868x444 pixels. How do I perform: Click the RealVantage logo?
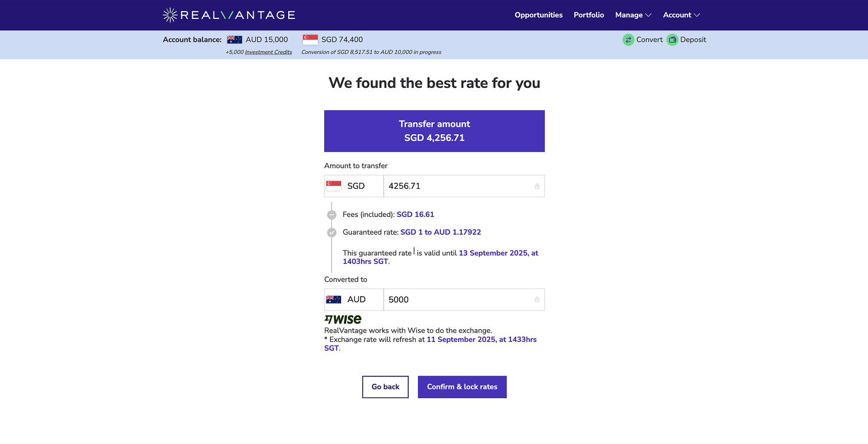[228, 15]
